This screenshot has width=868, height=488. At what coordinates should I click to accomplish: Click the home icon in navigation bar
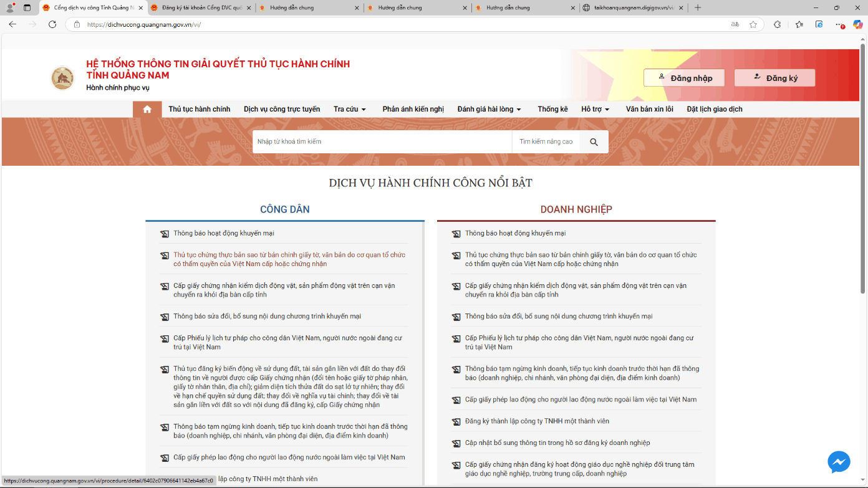click(x=147, y=109)
